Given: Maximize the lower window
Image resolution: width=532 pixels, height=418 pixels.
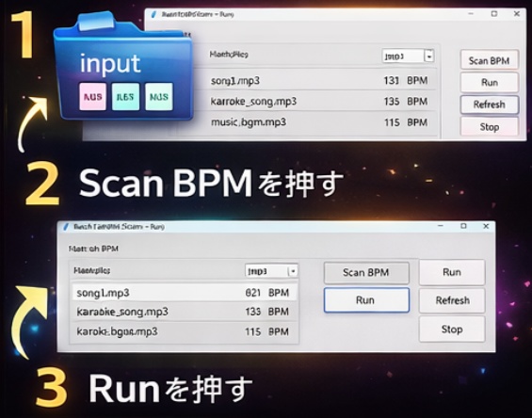Looking at the screenshot, I should [463, 226].
